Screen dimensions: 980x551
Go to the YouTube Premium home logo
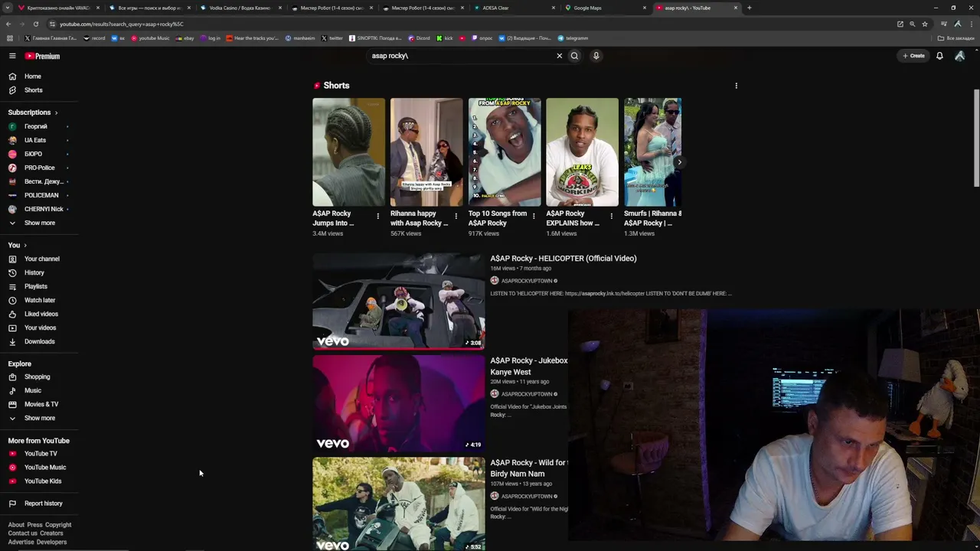tap(42, 56)
